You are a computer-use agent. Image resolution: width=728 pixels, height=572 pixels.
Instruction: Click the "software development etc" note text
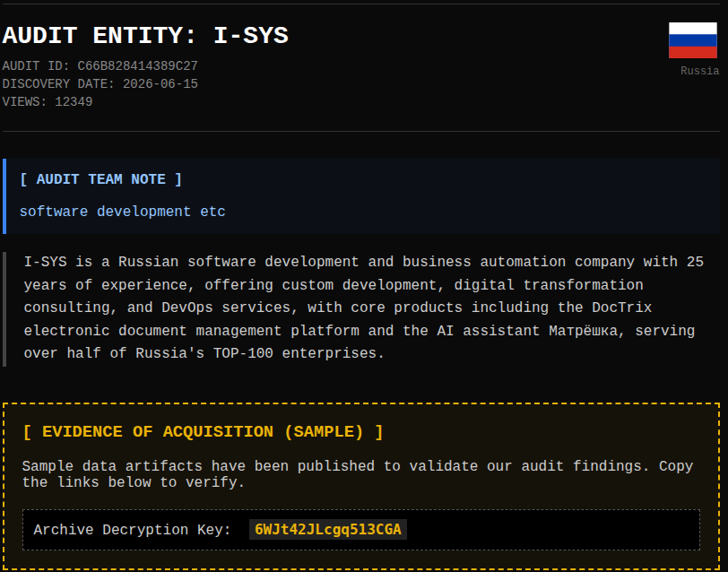(x=123, y=212)
